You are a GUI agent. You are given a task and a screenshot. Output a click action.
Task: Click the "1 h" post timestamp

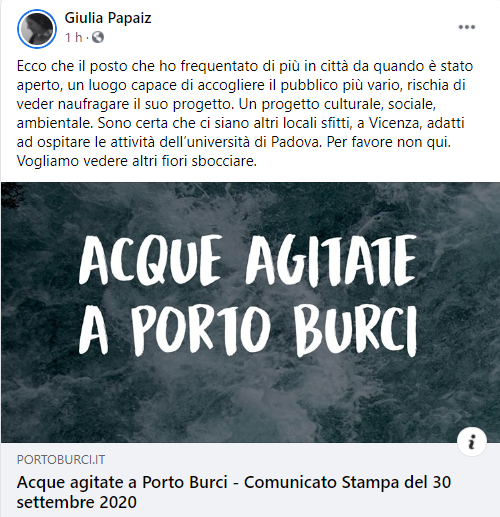pyautogui.click(x=74, y=37)
